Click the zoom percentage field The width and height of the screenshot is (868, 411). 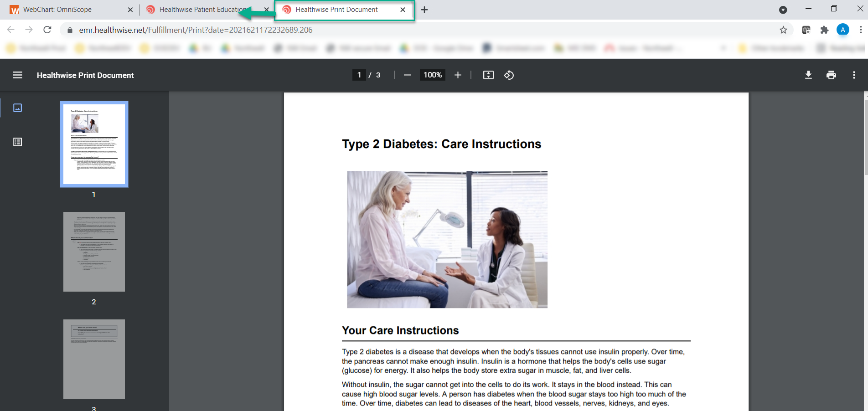[x=432, y=75]
